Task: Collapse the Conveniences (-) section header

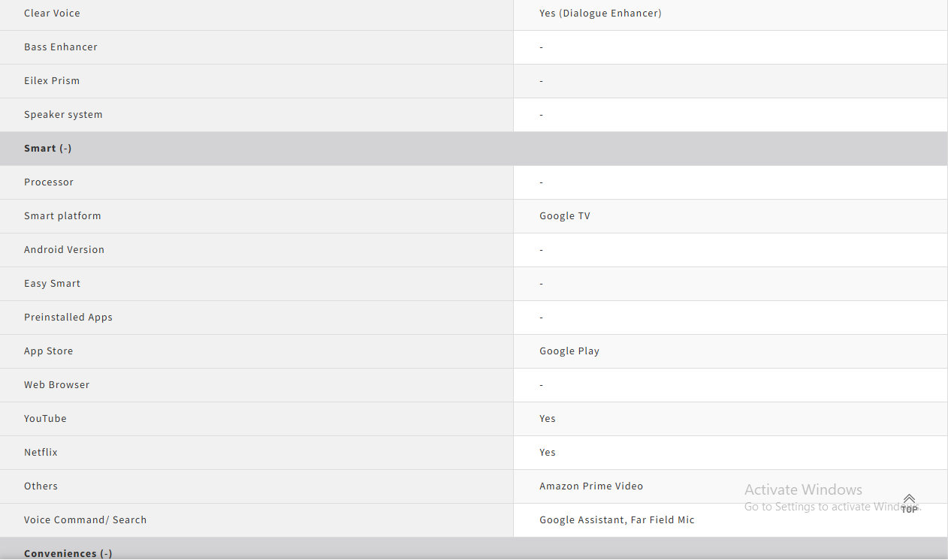Action: (x=68, y=553)
